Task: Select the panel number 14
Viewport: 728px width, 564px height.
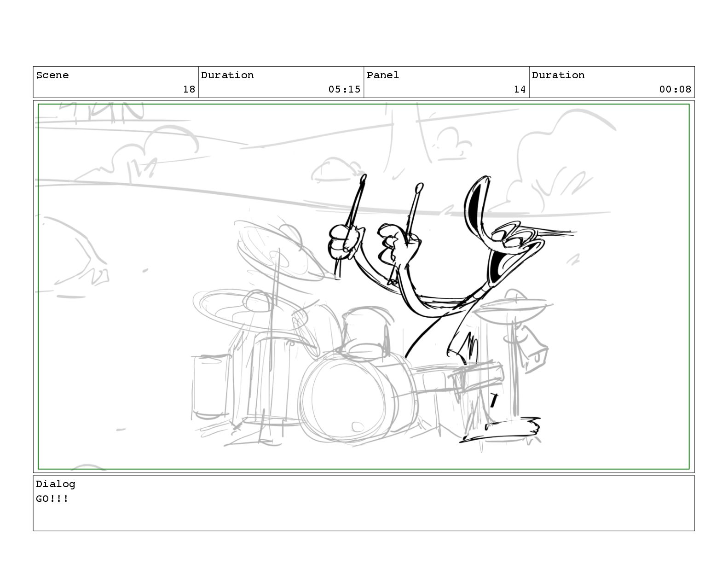Action: point(520,89)
